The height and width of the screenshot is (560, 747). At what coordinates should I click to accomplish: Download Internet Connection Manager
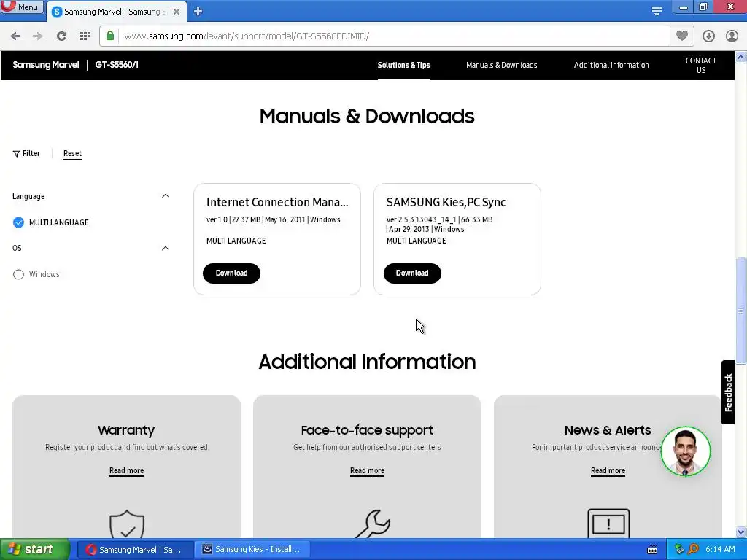[231, 273]
